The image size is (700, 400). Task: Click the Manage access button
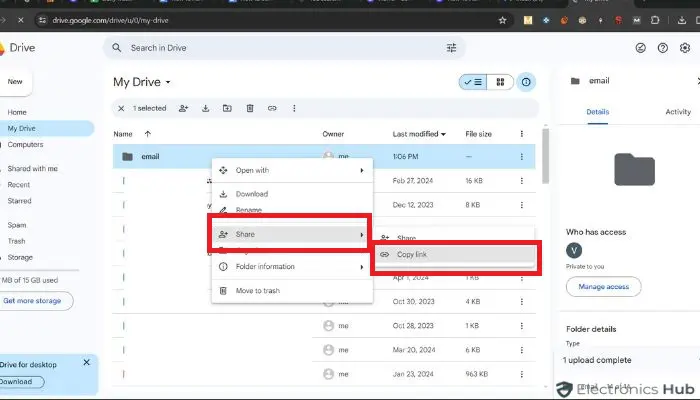click(604, 287)
